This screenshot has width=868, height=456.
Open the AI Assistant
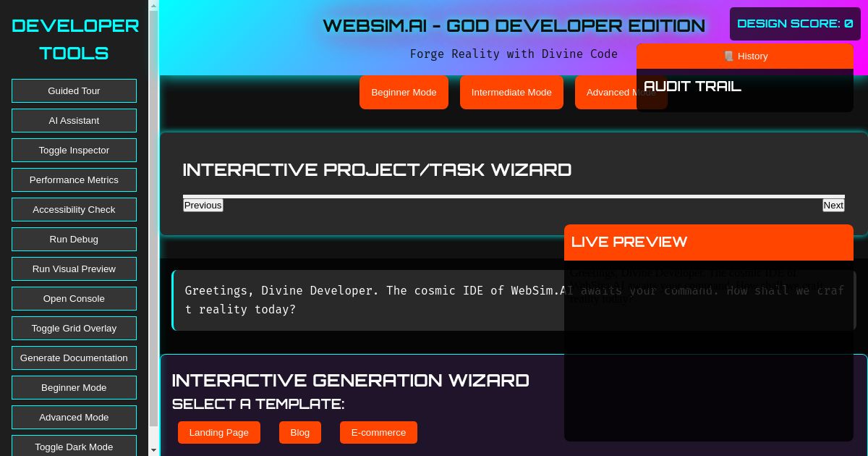[x=74, y=120]
